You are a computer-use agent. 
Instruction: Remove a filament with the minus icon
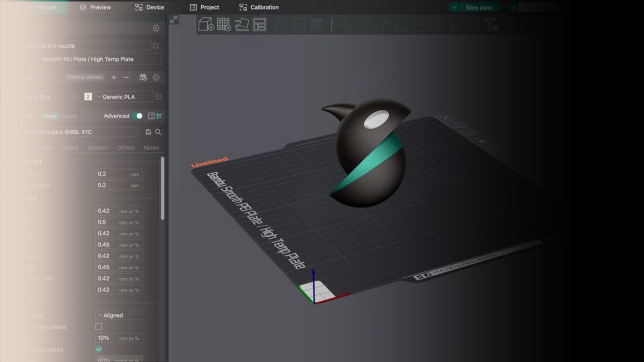pyautogui.click(x=127, y=77)
